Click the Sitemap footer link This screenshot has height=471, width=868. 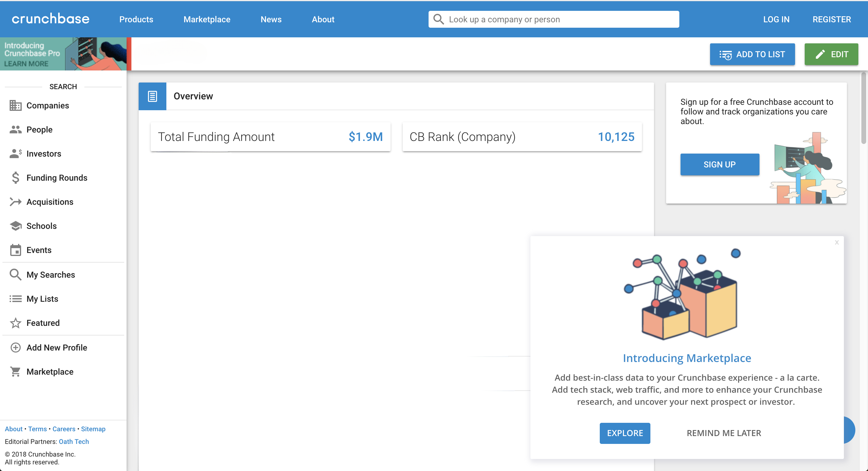point(93,429)
